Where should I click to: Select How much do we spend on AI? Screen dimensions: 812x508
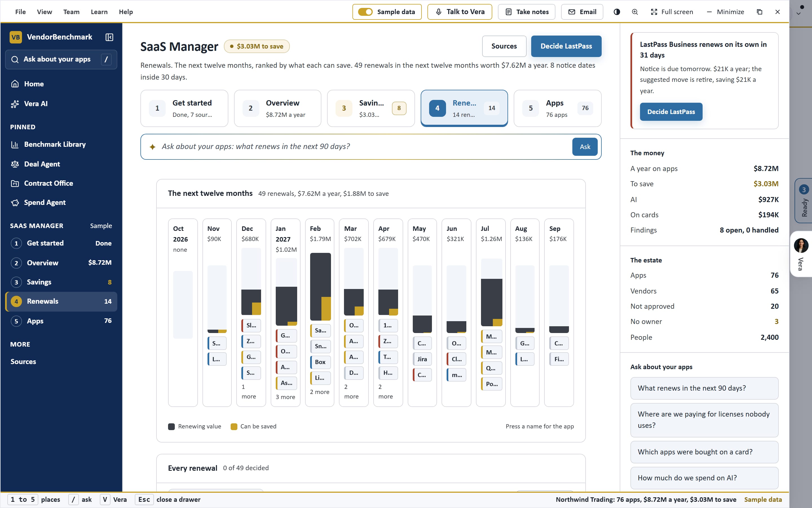click(x=704, y=478)
